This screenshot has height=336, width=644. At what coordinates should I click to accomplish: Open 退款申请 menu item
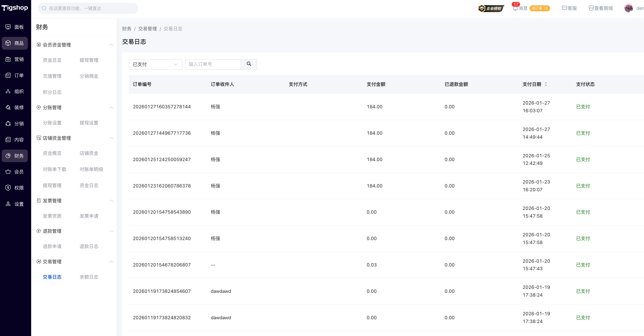[x=52, y=246]
